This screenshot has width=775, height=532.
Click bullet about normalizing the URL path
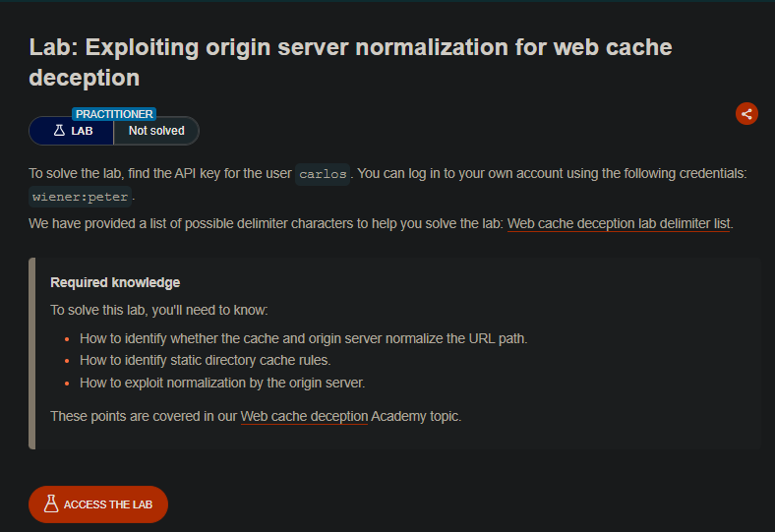click(304, 339)
